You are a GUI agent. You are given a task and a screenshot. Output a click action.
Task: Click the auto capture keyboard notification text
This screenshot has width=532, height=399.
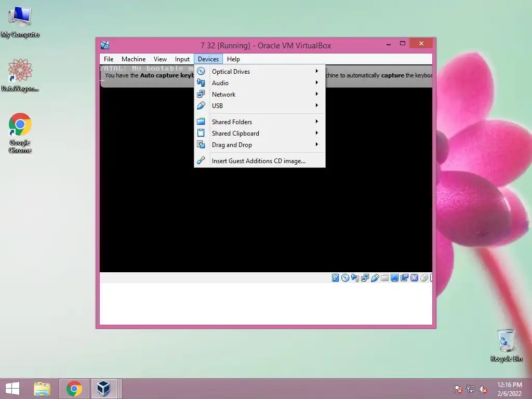click(x=149, y=75)
